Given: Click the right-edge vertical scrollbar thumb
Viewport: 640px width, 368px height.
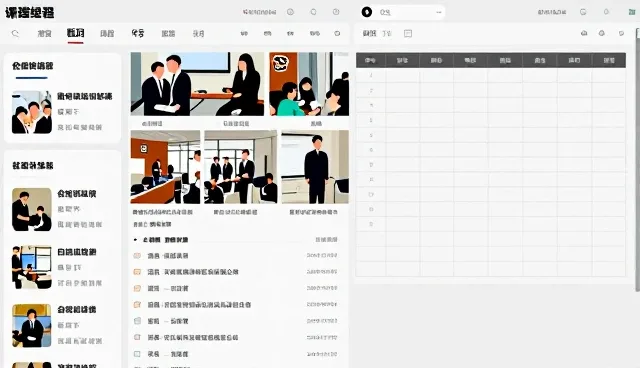Looking at the screenshot, I should [x=638, y=159].
